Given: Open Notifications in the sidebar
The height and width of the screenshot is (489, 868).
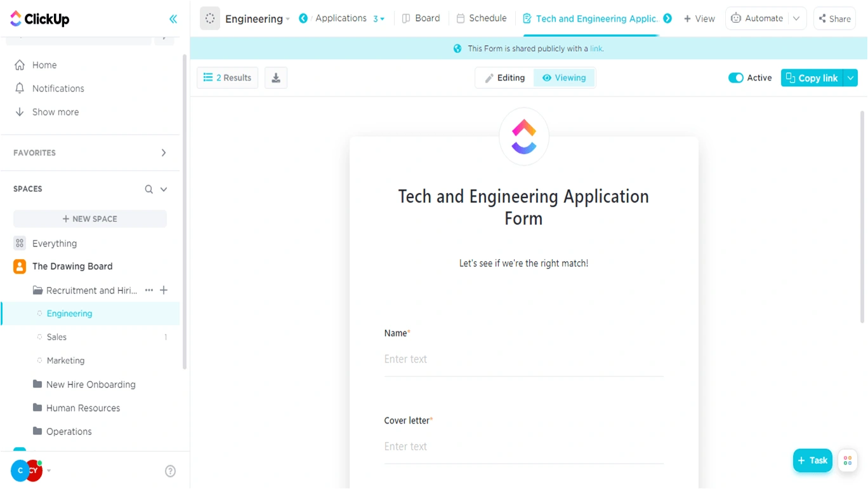Looking at the screenshot, I should [x=58, y=88].
